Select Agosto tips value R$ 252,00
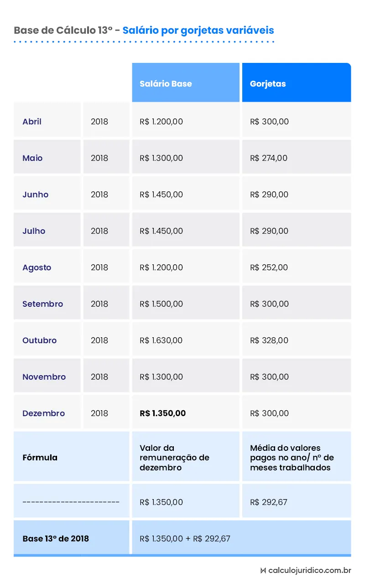 (269, 268)
